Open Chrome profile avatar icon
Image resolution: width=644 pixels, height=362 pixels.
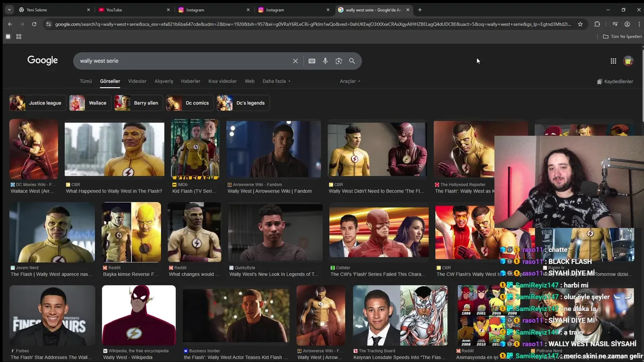click(627, 24)
